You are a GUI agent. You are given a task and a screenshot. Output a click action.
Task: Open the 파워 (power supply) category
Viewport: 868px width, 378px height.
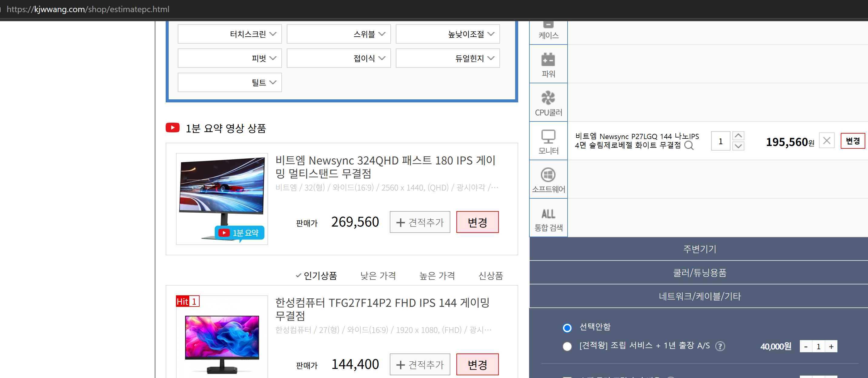click(x=548, y=64)
